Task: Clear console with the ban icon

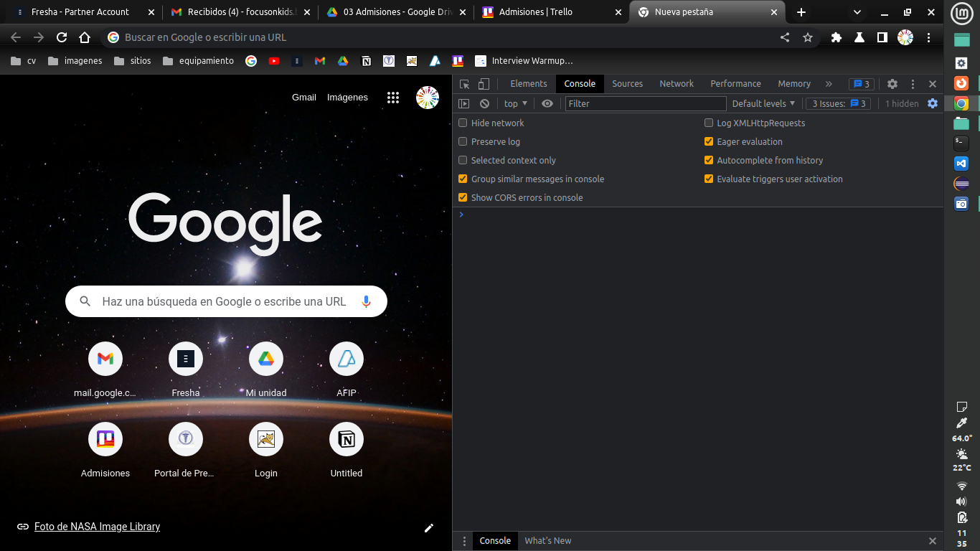Action: pos(484,103)
